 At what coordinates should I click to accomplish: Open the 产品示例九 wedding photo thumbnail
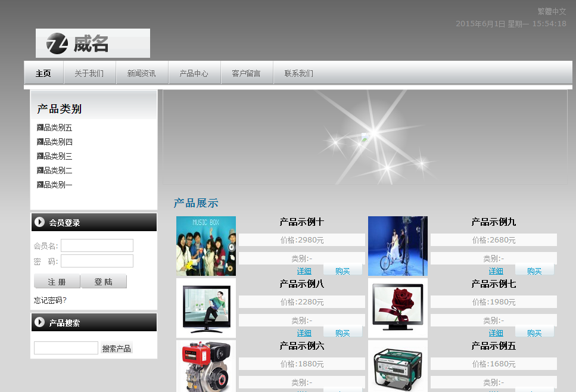coord(397,246)
